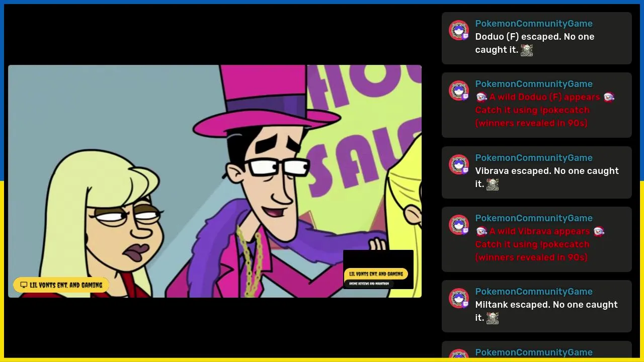Open PokemonCommunityGame username above 'Miltank escaped'
The width and height of the screenshot is (644, 362).
(534, 292)
